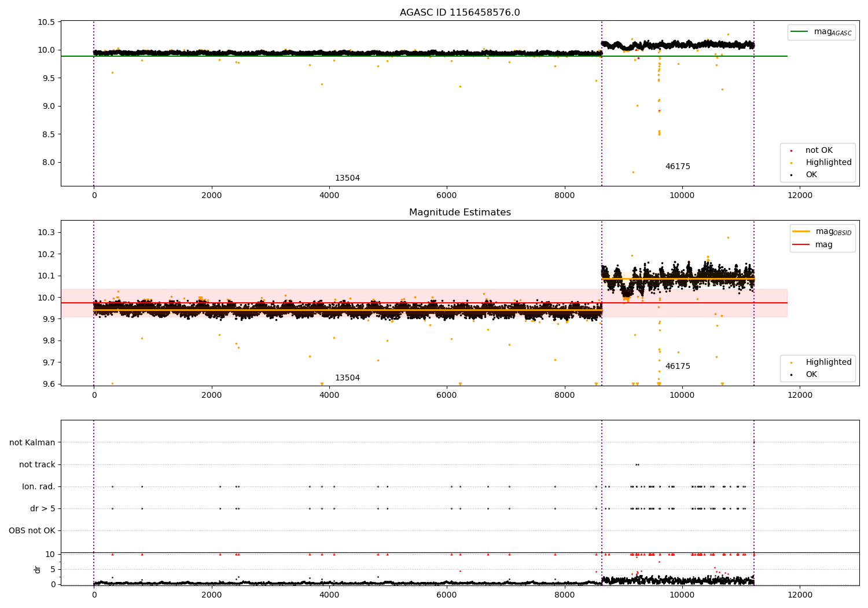Screen dimensions: 868x608
Task: Click the '10' tick on the dr axis
Action: 51,554
